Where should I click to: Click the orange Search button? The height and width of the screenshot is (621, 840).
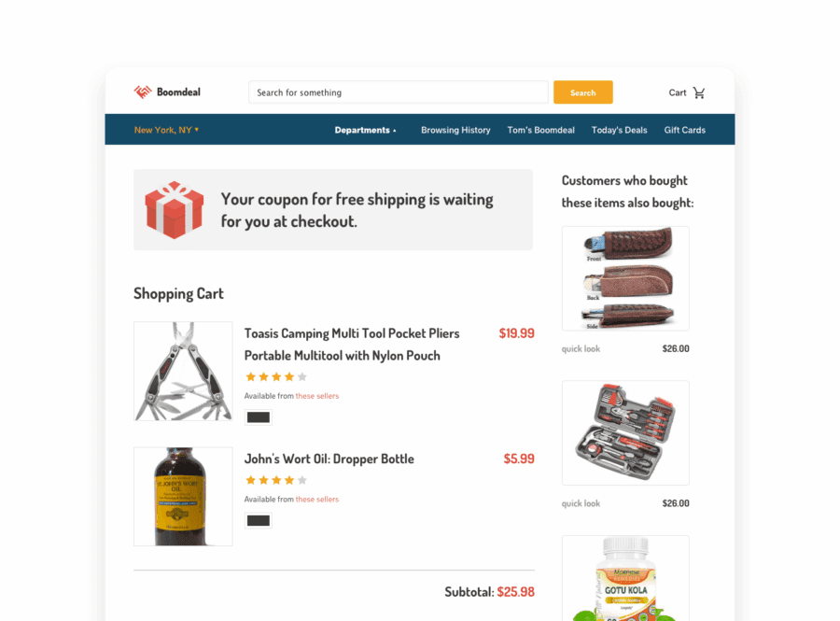582,92
